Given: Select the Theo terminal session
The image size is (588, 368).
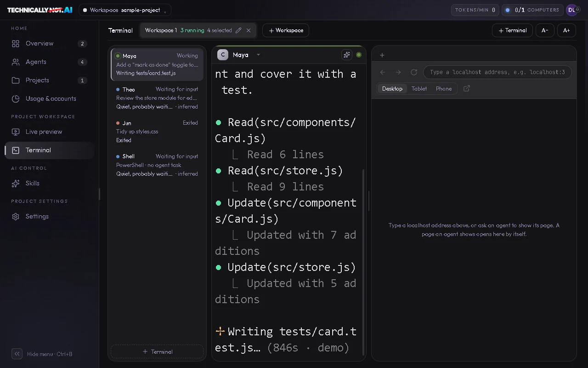Looking at the screenshot, I should [157, 98].
